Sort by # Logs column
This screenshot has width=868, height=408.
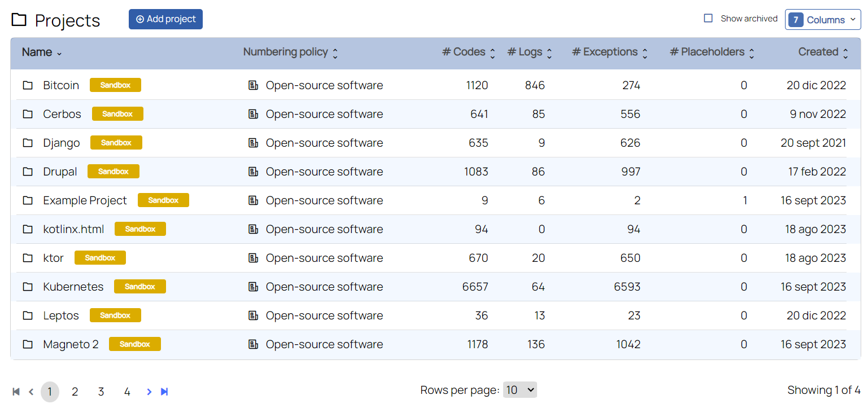[529, 52]
